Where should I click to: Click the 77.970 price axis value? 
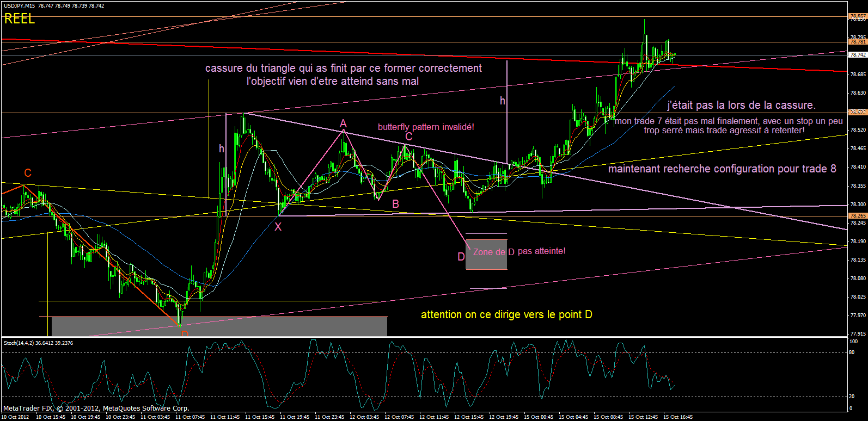pos(858,315)
